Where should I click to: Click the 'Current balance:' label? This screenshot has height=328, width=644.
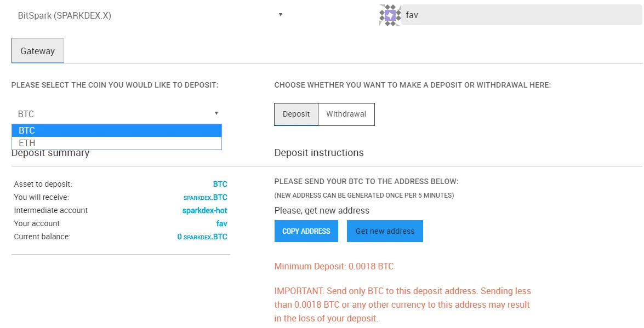point(42,237)
